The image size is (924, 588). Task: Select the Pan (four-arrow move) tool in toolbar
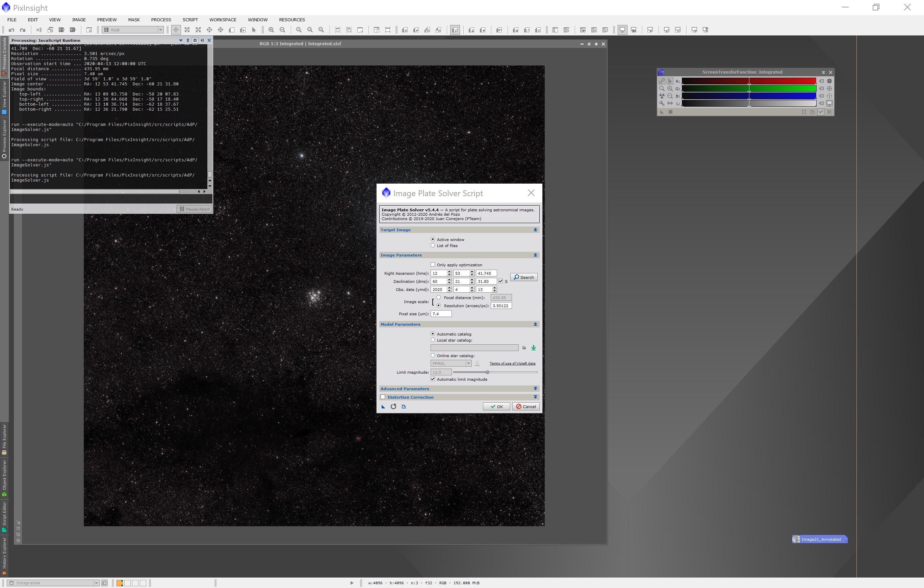tap(221, 30)
